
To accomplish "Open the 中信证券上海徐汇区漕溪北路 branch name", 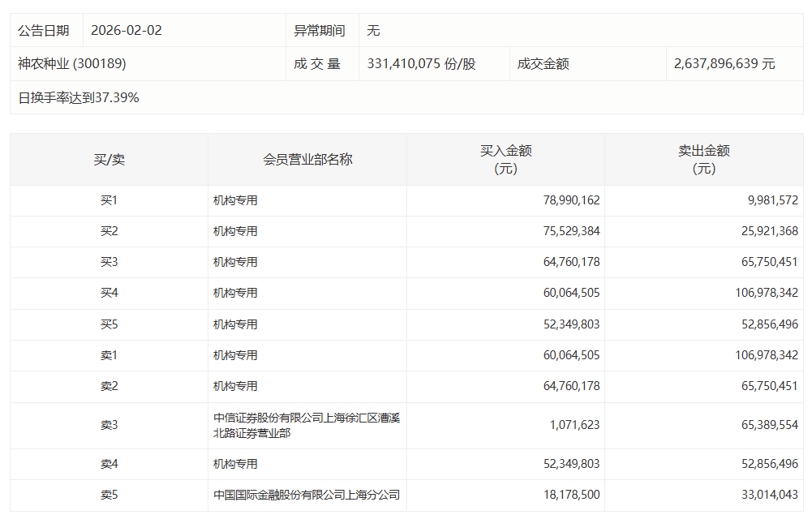I will click(307, 426).
